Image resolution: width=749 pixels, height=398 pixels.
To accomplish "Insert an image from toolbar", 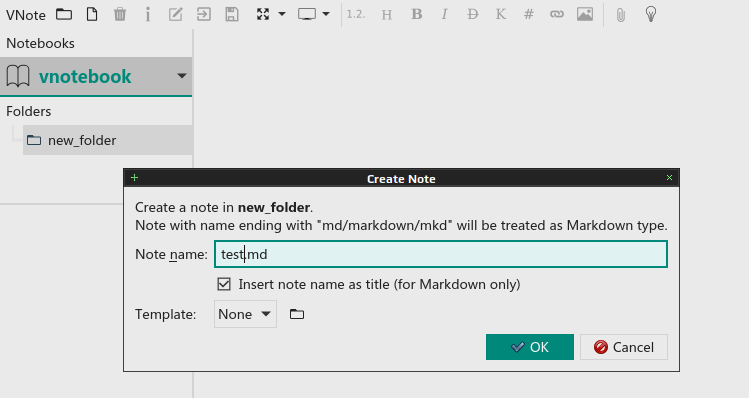I will coord(585,14).
